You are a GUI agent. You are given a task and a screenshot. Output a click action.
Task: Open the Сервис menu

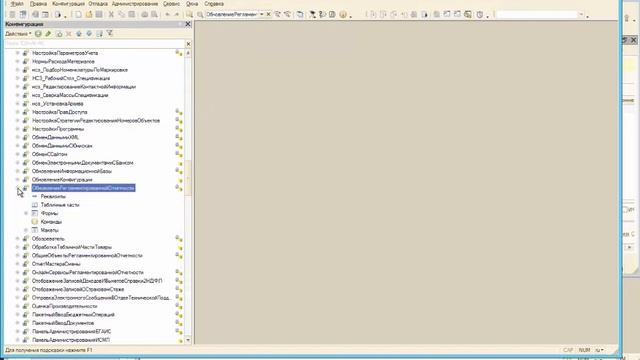tap(171, 4)
